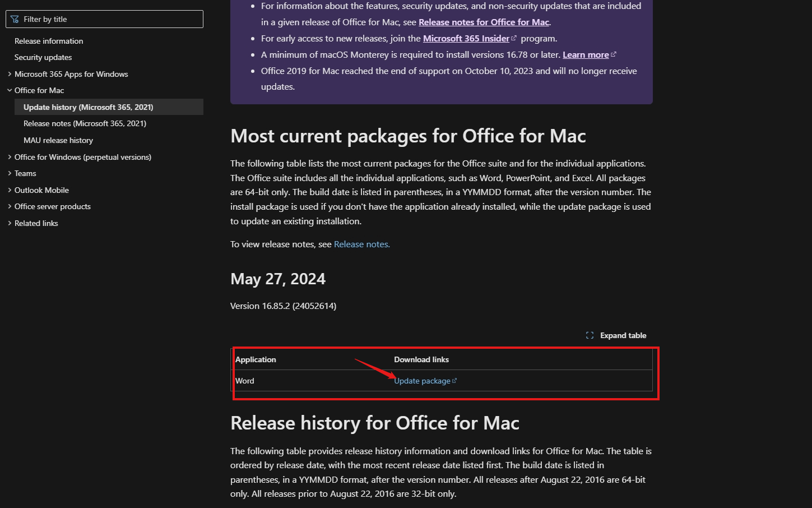Click Version 16.85.2 (24052614) text
The height and width of the screenshot is (508, 812).
click(283, 306)
